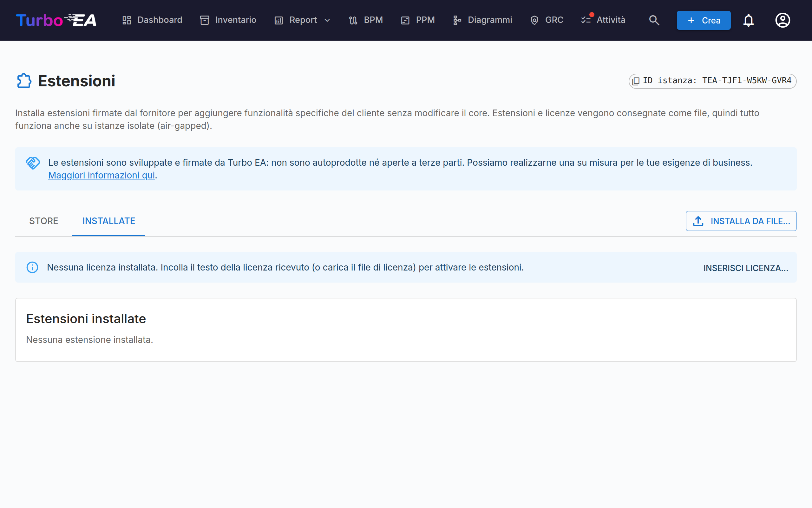Click the GRC label
This screenshot has width=812, height=508.
click(554, 20)
